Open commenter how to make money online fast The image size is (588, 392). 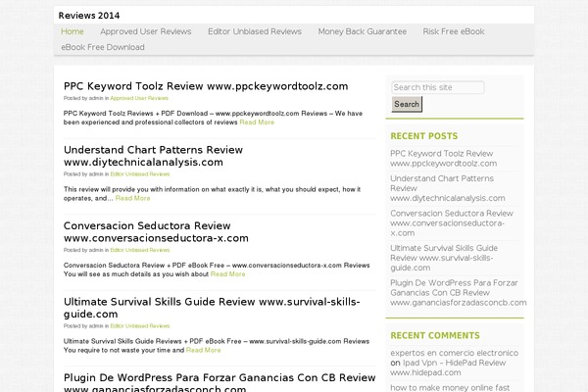tap(450, 387)
